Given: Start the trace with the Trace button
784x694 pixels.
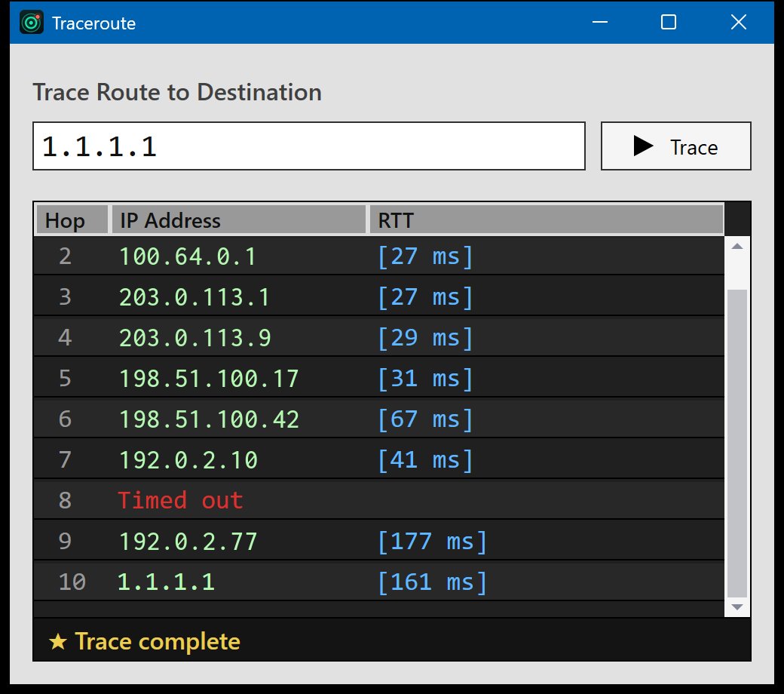Looking at the screenshot, I should pyautogui.click(x=675, y=146).
